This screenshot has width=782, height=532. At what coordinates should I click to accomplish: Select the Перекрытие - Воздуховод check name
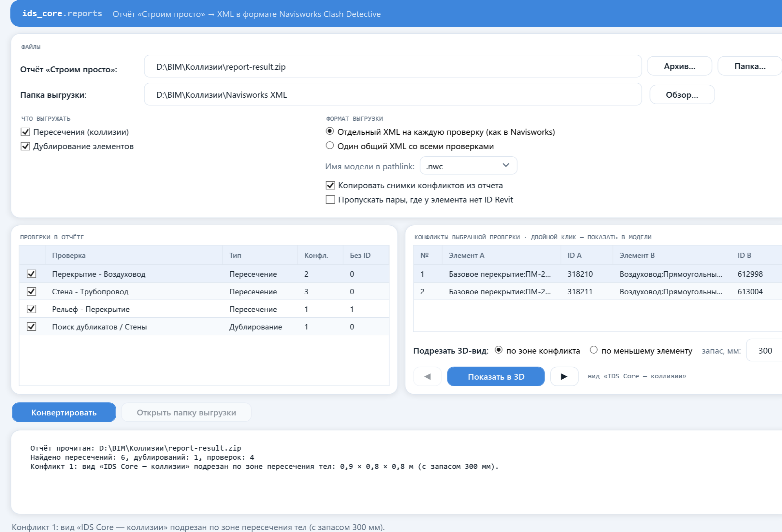(99, 274)
